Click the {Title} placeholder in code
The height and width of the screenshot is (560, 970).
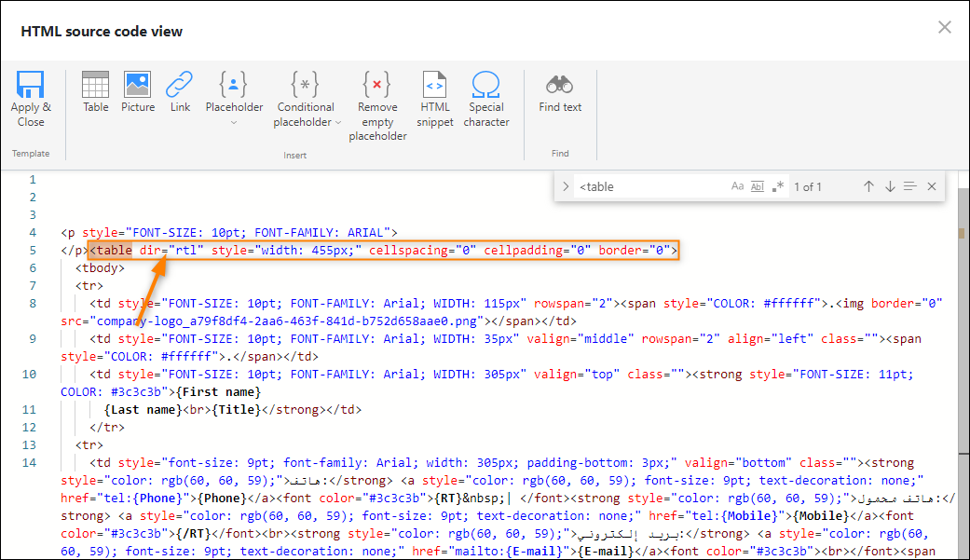(x=237, y=410)
